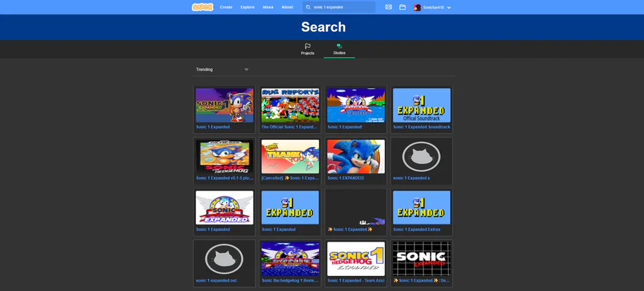The width and height of the screenshot is (644, 291).
Task: Open 'Sonic the hedgehog 1 Revis...' link
Action: [290, 281]
